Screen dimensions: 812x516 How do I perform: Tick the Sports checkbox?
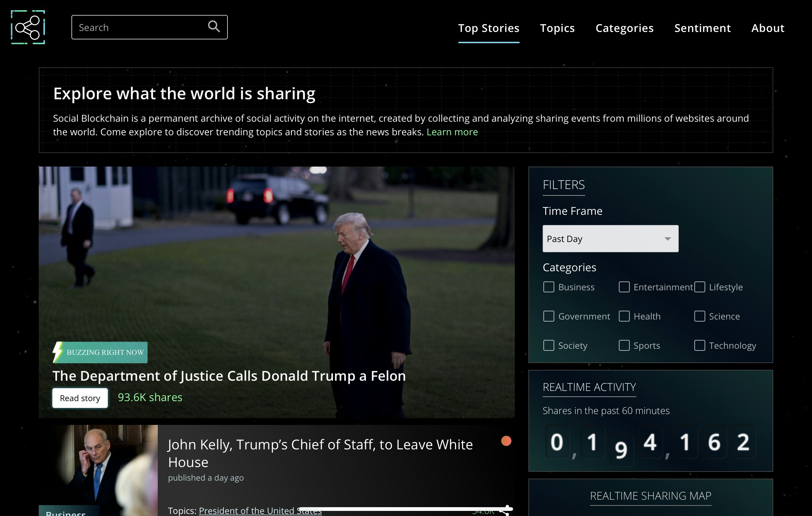click(624, 345)
